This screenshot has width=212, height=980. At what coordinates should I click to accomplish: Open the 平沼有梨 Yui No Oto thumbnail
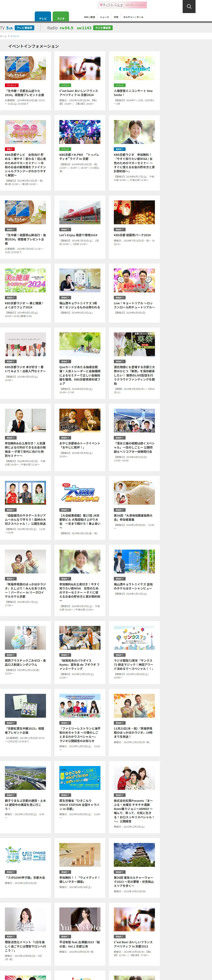[x=80, y=920]
